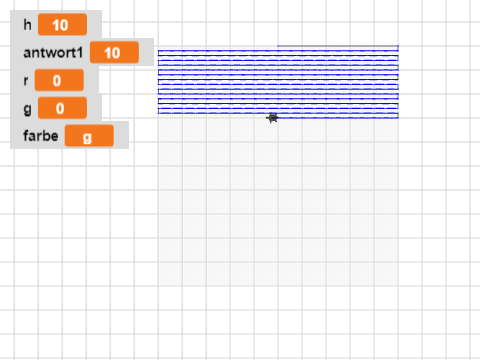Click the turtle sprite on the stage
The width and height of the screenshot is (480, 360).
273,118
